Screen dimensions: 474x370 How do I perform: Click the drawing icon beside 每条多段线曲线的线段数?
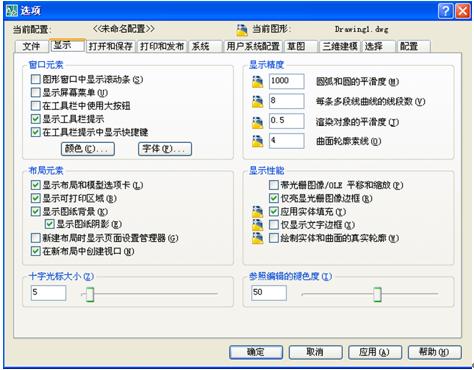click(x=257, y=102)
